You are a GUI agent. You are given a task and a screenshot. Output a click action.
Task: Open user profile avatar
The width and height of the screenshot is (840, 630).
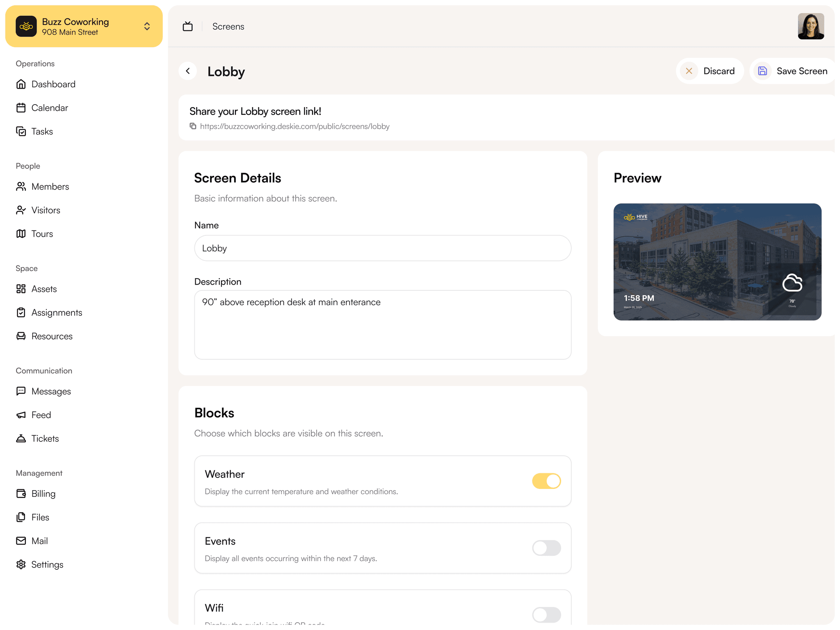coord(810,26)
